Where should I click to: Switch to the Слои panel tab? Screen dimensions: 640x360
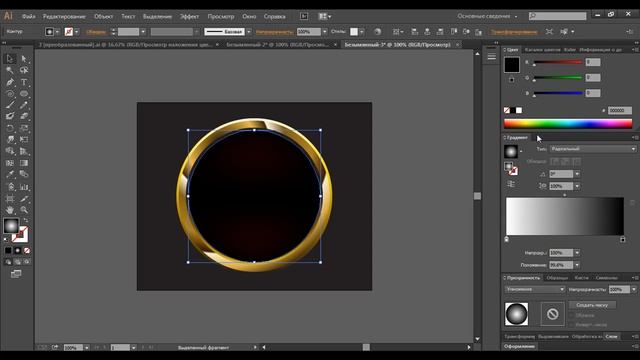click(x=611, y=336)
